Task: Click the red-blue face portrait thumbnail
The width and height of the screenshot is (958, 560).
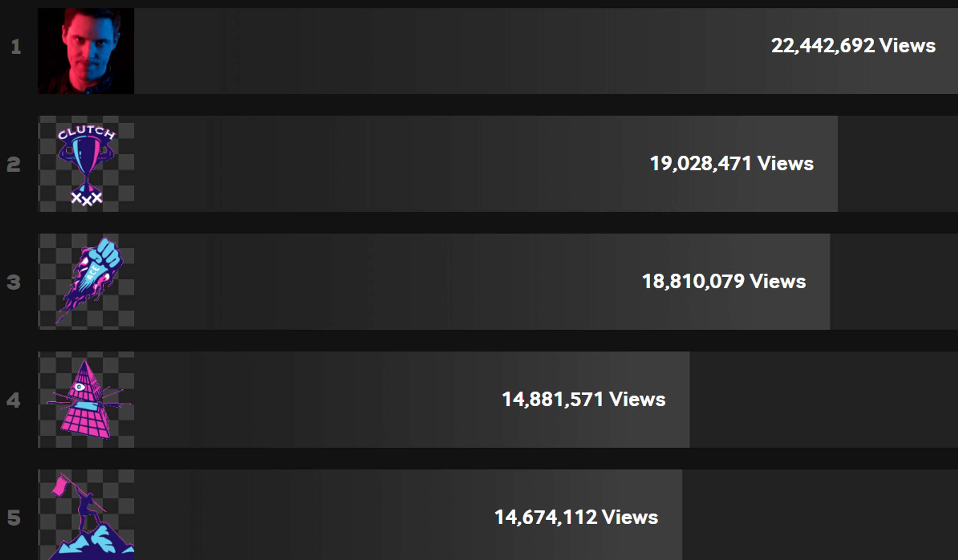Action: [86, 51]
